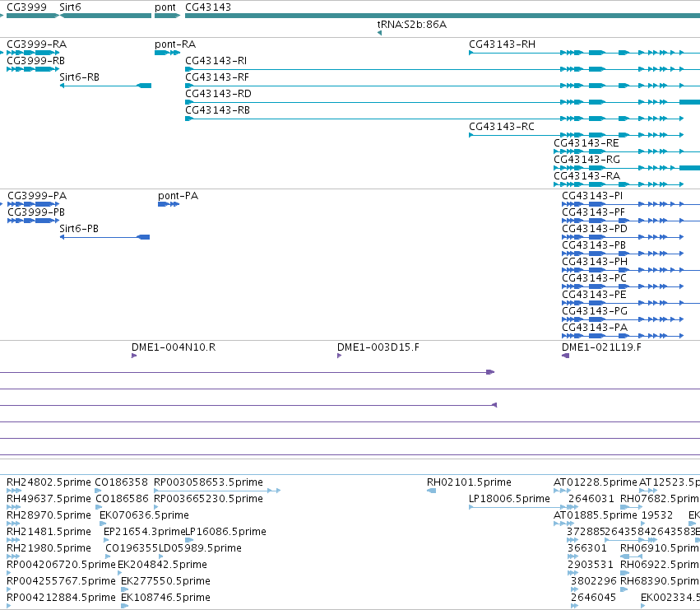Click transcript CG43143-RB label
The height and width of the screenshot is (610, 700).
point(217,110)
